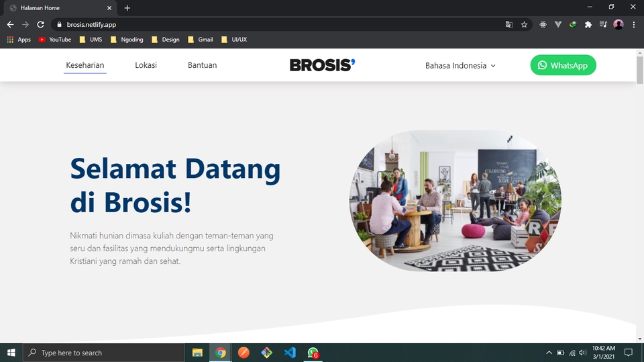Screen dimensions: 644x362
Task: Click the volume speaker tray icon
Action: pos(583,353)
